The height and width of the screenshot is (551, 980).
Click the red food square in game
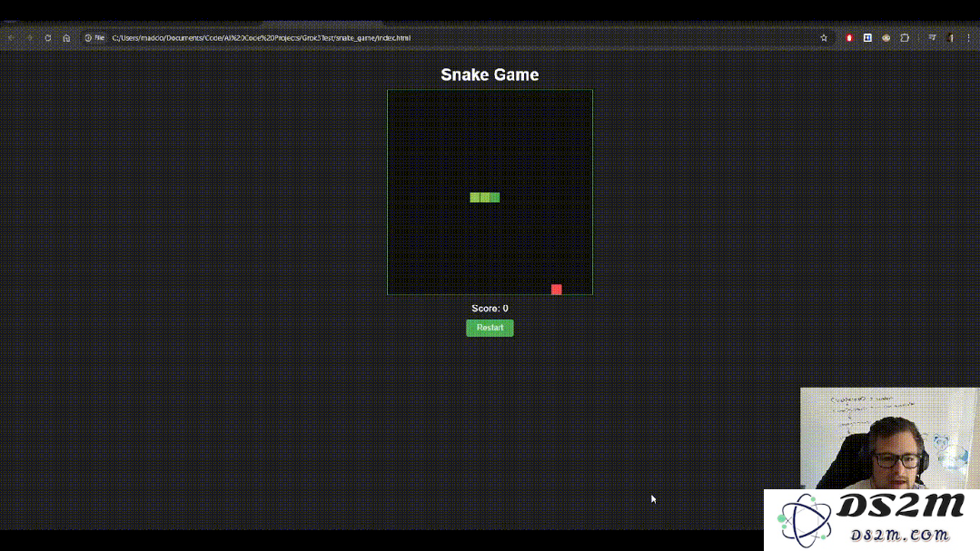pos(556,290)
